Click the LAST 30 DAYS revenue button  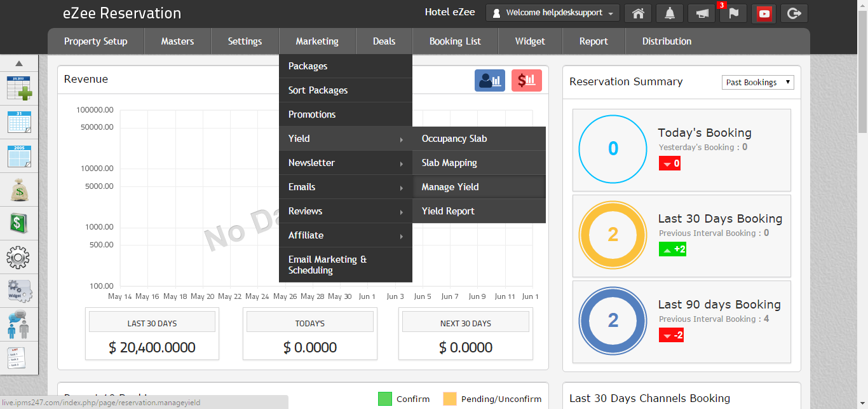coord(152,323)
